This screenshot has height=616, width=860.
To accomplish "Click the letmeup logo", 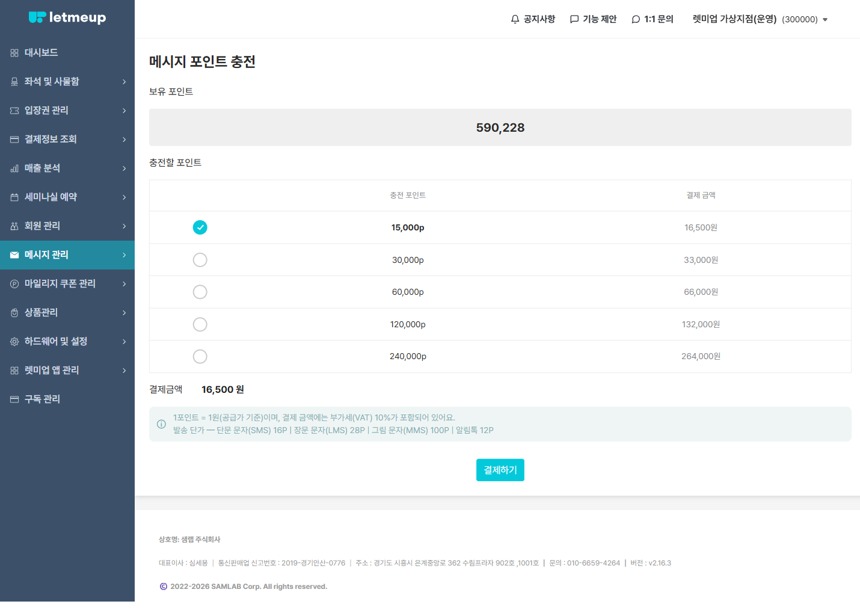I will click(x=67, y=17).
